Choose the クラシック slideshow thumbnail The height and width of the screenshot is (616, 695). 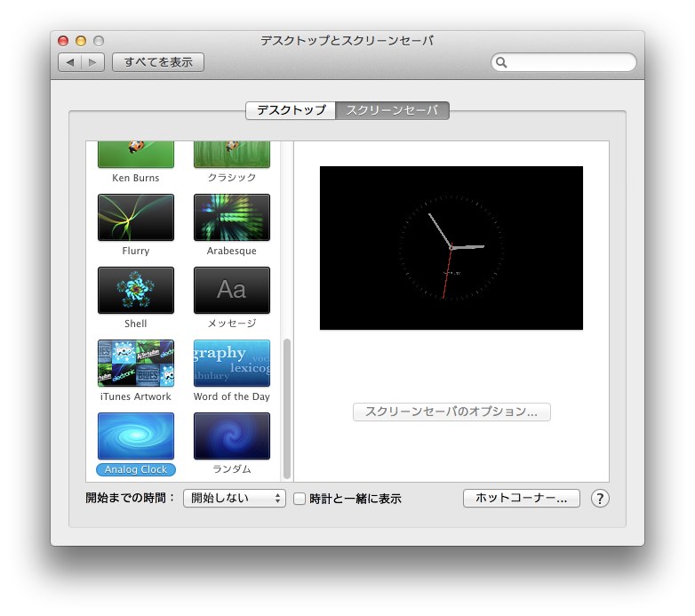coord(231,155)
